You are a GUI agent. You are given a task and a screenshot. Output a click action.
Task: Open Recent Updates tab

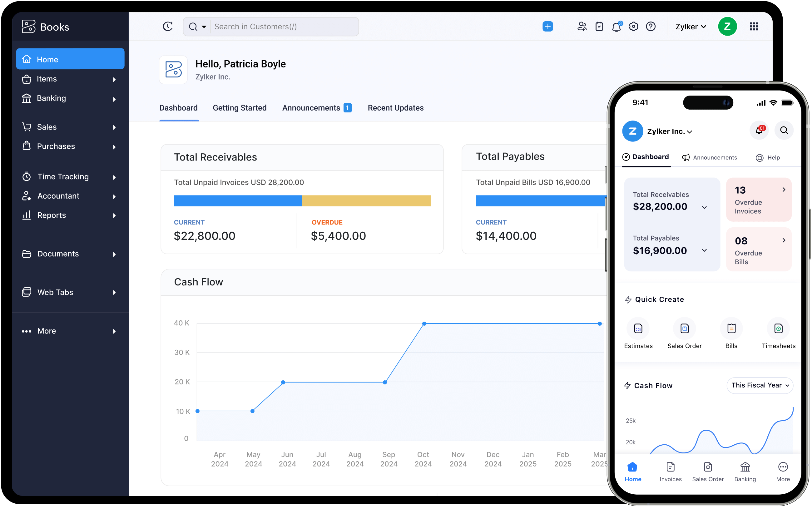tap(395, 108)
